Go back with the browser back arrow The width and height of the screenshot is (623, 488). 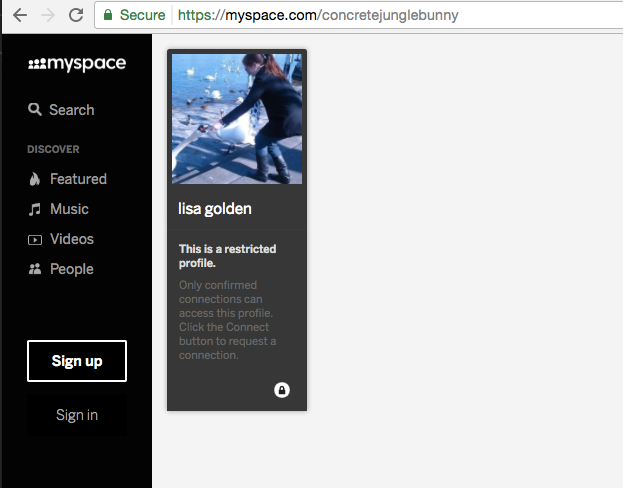pyautogui.click(x=20, y=15)
